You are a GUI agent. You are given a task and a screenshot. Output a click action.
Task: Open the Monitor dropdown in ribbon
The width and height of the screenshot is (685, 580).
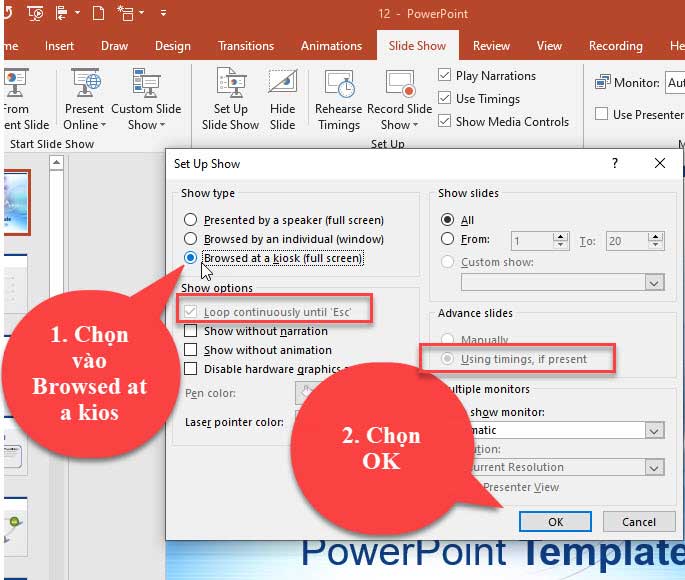(x=675, y=82)
